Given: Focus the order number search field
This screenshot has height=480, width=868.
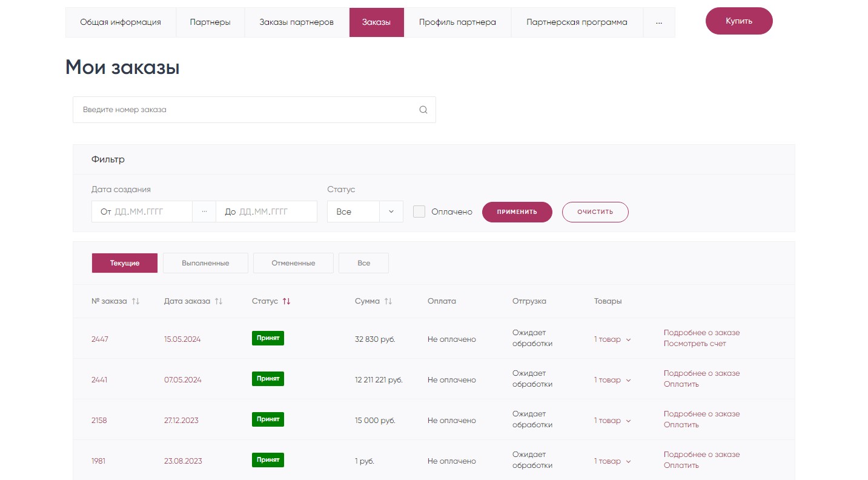Looking at the screenshot, I should tap(254, 110).
